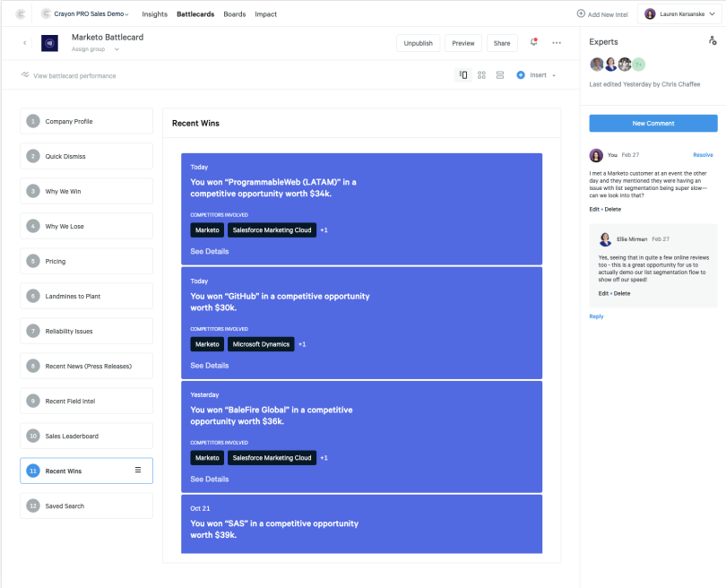Click the first expert avatar
This screenshot has height=588, width=726.
pos(596,65)
